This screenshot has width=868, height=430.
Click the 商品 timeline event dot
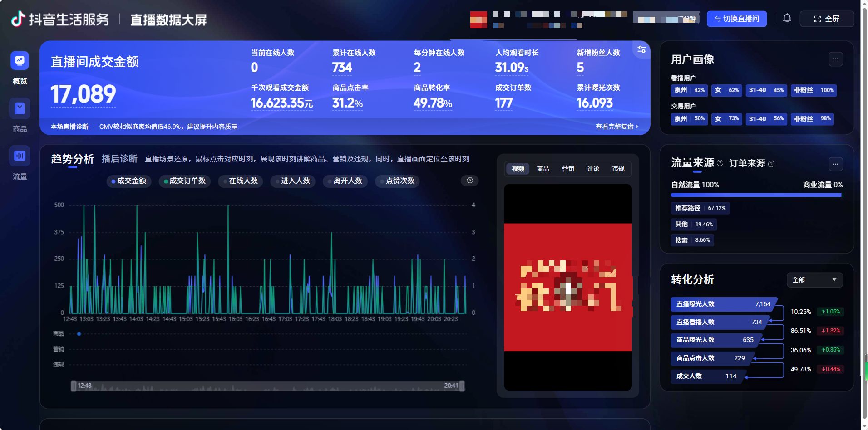click(x=79, y=334)
